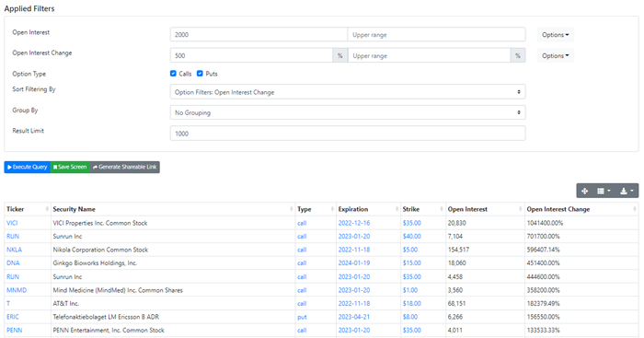
Task: Click the $1.00 strike link
Action: point(410,290)
